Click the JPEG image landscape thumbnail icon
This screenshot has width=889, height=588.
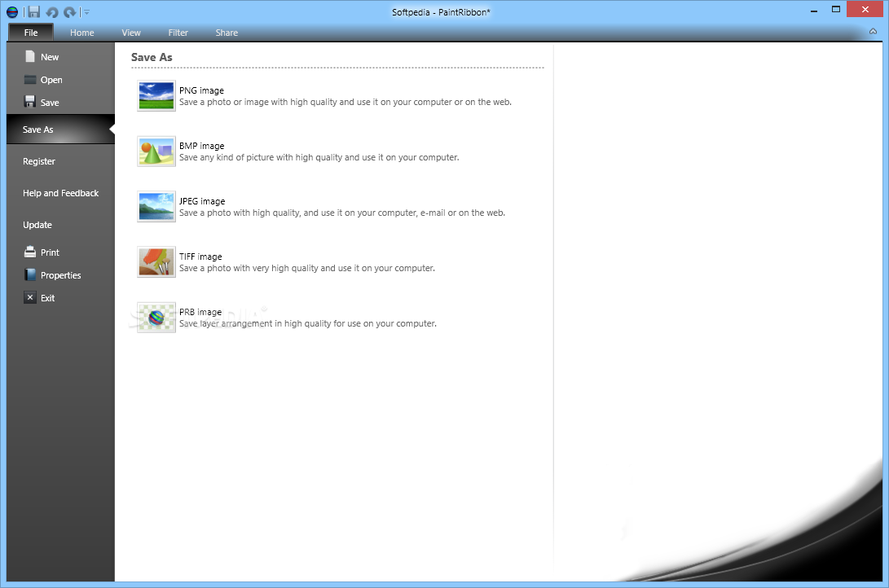(x=156, y=206)
